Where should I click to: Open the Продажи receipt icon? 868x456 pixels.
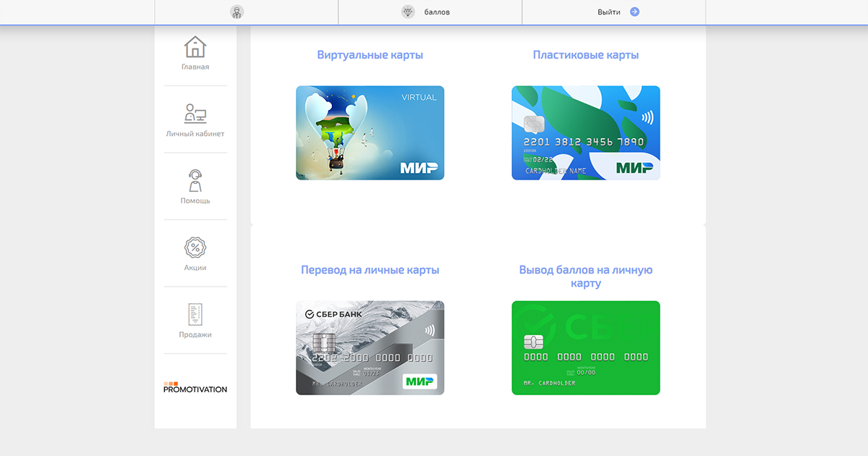195,314
